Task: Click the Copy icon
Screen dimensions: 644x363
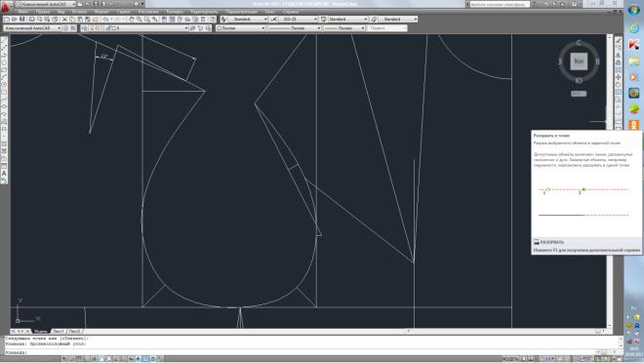Action: [x=72, y=20]
